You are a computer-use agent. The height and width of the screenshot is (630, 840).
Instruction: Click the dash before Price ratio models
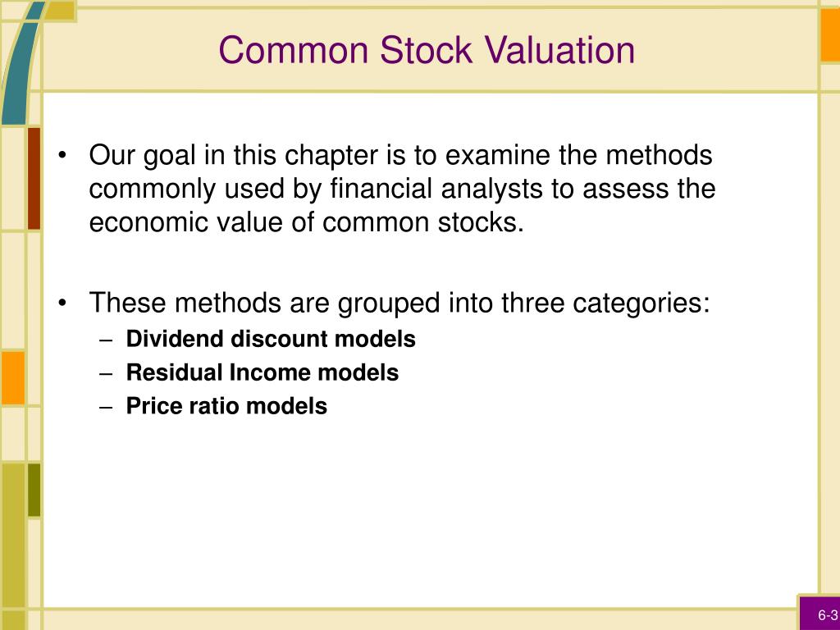pyautogui.click(x=106, y=406)
